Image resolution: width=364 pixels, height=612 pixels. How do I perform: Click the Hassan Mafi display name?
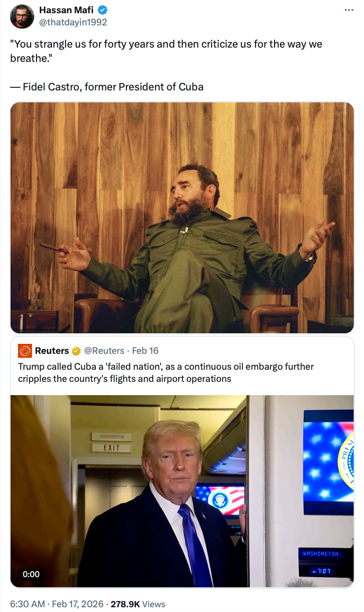click(x=66, y=10)
